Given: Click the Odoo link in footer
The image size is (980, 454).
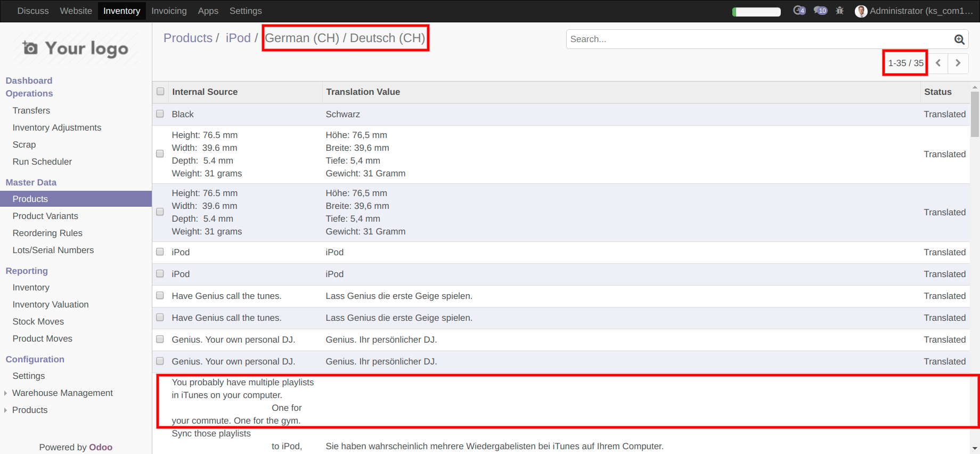Looking at the screenshot, I should [101, 447].
